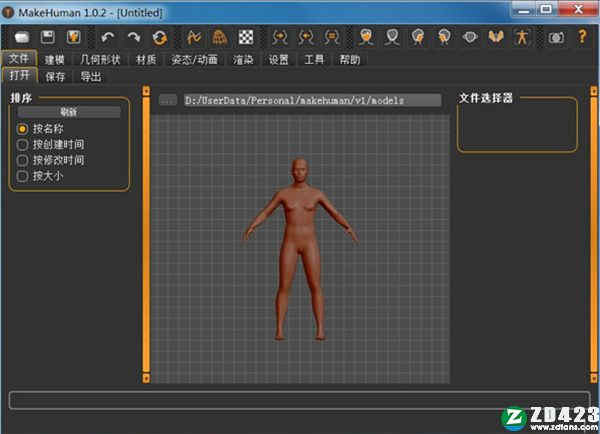Click the orange circular reset arrows icon
Screen dimensions: 600x434
point(160,38)
